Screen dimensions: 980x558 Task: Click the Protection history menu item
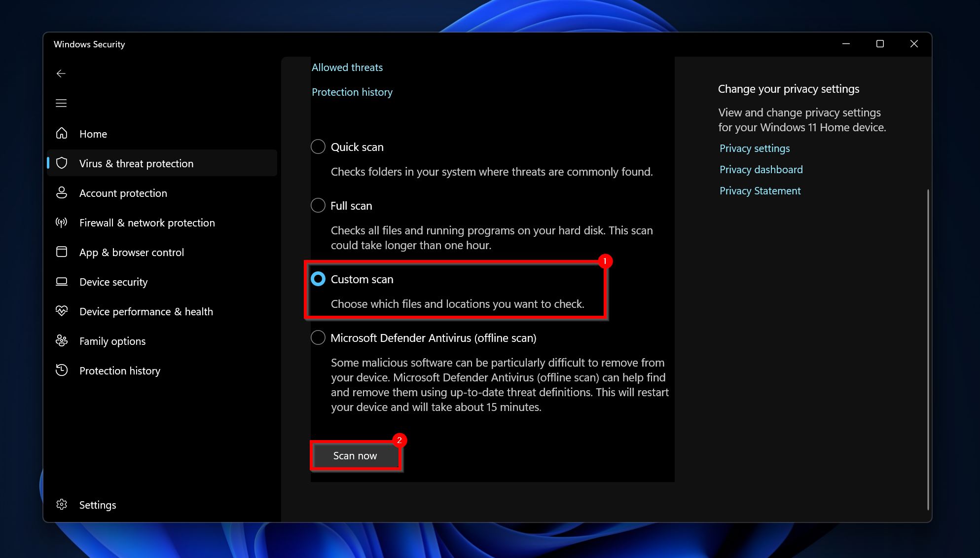pyautogui.click(x=120, y=370)
